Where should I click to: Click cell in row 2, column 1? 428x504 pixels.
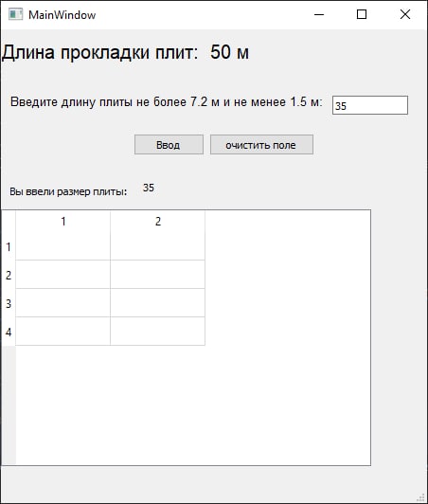click(x=63, y=275)
